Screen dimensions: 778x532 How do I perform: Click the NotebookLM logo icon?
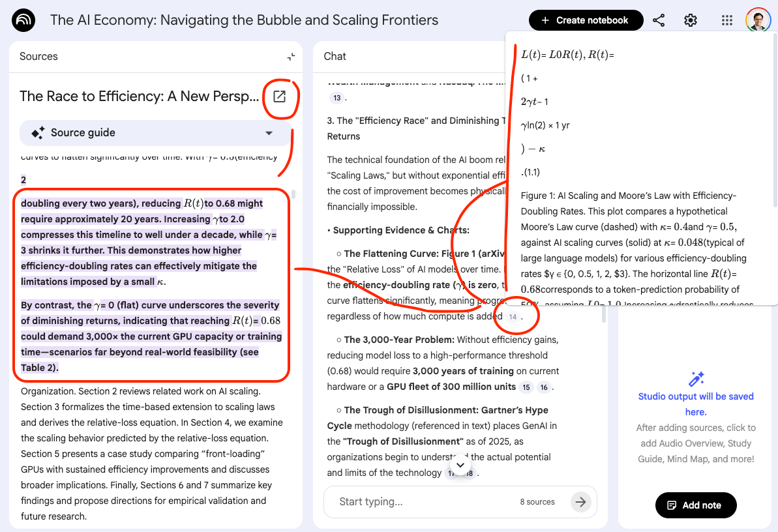pyautogui.click(x=23, y=20)
